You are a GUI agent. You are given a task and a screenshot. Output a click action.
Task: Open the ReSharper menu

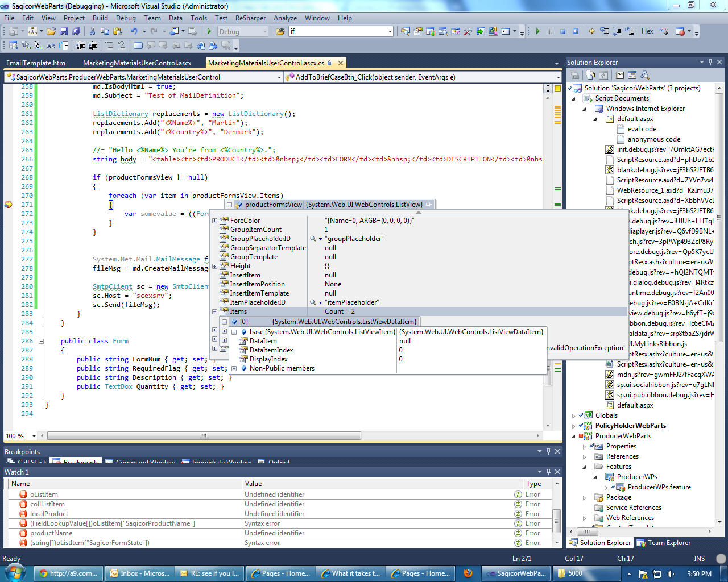pos(250,18)
